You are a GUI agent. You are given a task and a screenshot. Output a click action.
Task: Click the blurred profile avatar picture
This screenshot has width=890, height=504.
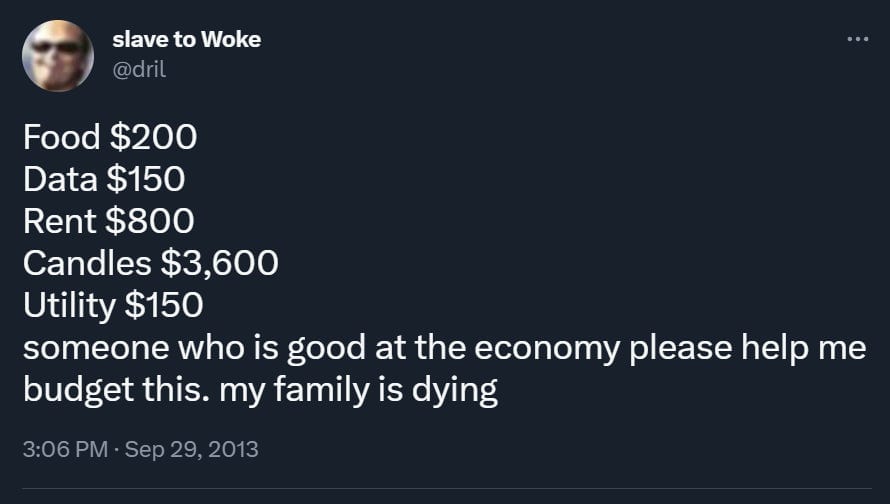pyautogui.click(x=57, y=56)
